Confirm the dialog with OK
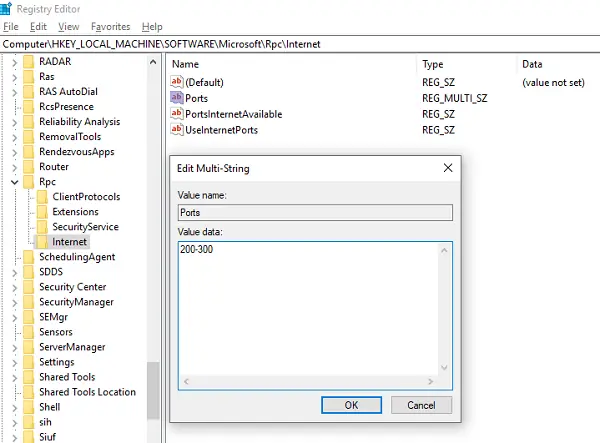Image resolution: width=600 pixels, height=443 pixels. [x=350, y=405]
